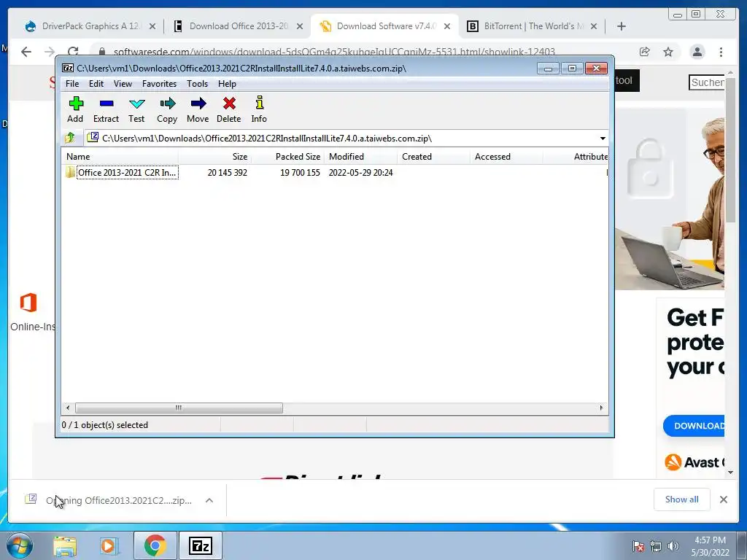The height and width of the screenshot is (560, 747).
Task: Open the Chrome profile icon
Action: 697,52
